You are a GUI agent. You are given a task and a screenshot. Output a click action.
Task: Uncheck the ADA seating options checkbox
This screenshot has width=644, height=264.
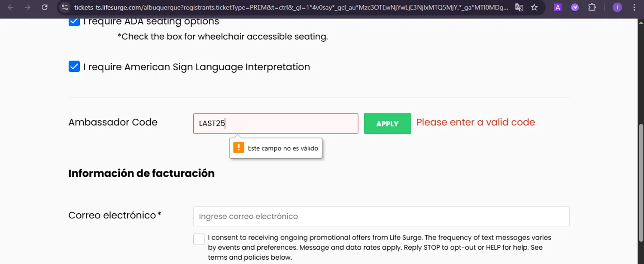(74, 21)
